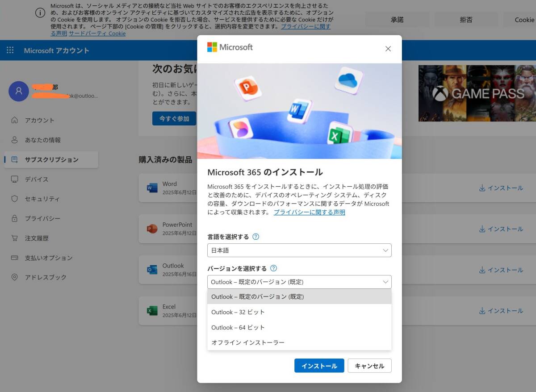Click 拒否 on the cookie banner
Viewport: 536px width, 392px height.
click(x=466, y=20)
